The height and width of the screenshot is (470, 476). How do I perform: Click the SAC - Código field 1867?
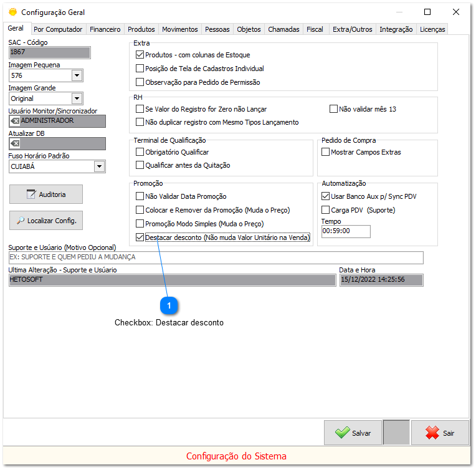49,52
